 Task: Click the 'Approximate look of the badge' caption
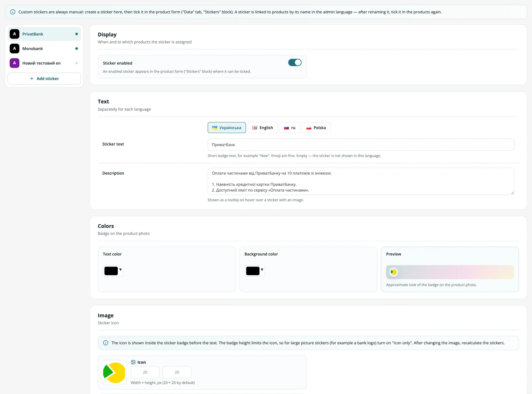point(431,285)
